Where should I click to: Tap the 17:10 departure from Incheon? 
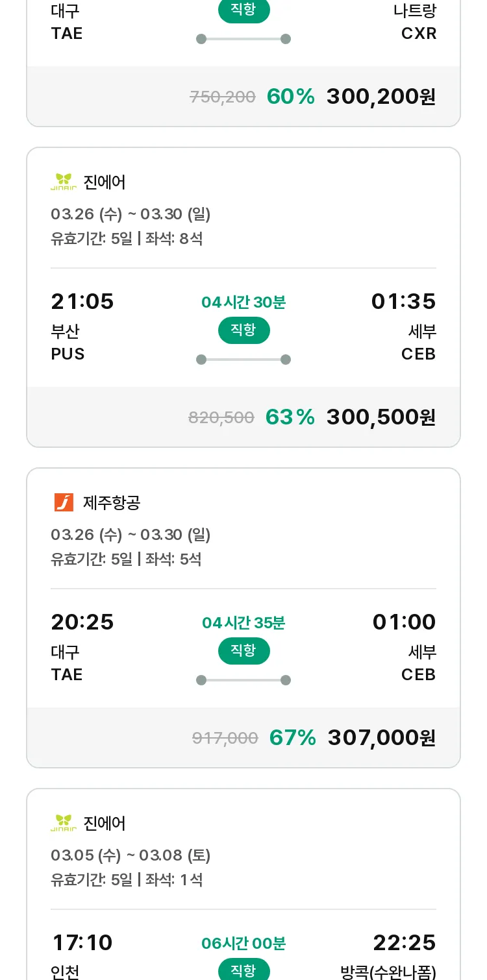82,942
